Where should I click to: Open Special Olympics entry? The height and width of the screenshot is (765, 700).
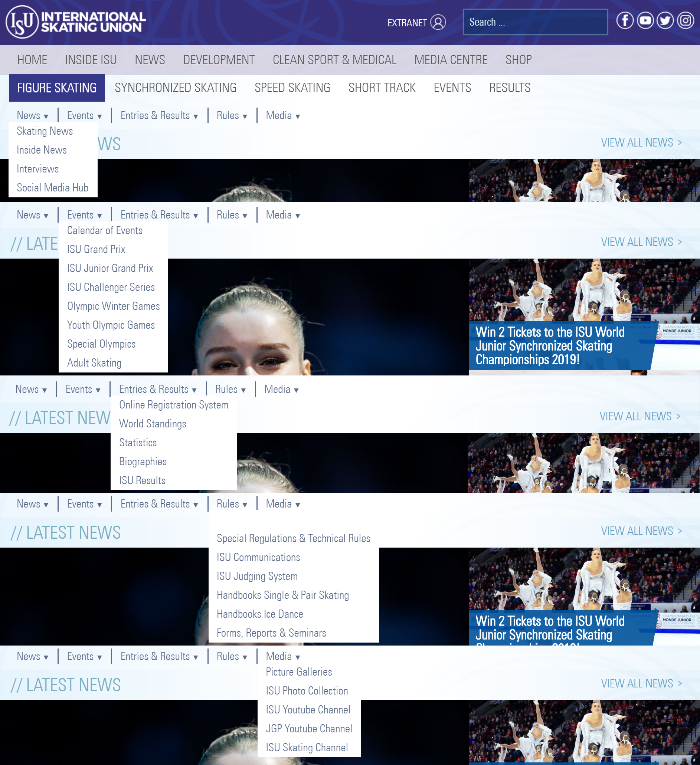(101, 344)
